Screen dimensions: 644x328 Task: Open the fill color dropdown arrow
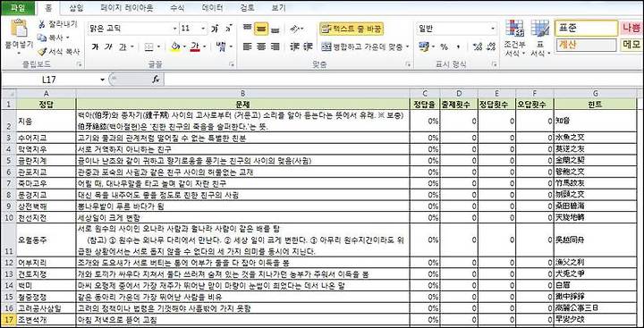click(x=185, y=46)
